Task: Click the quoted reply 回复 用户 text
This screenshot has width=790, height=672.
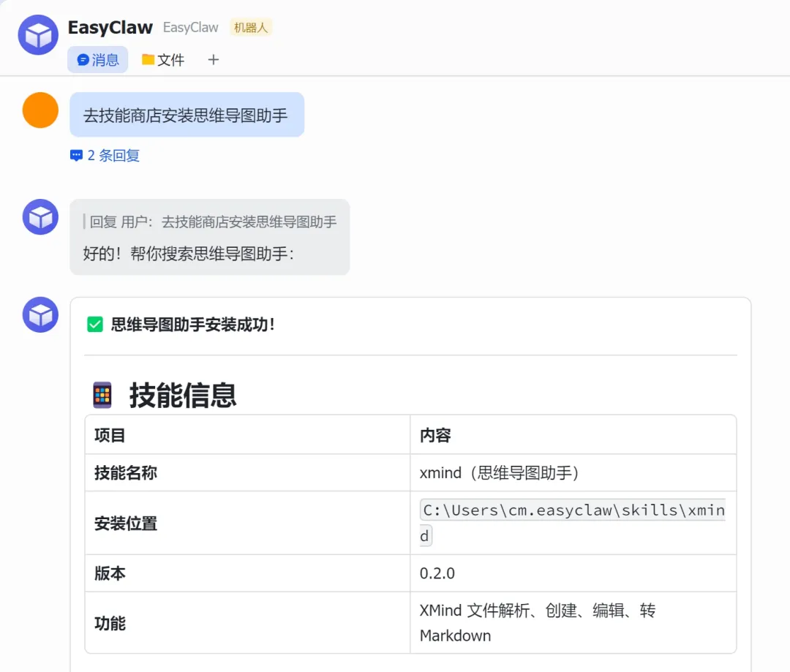Action: (212, 222)
